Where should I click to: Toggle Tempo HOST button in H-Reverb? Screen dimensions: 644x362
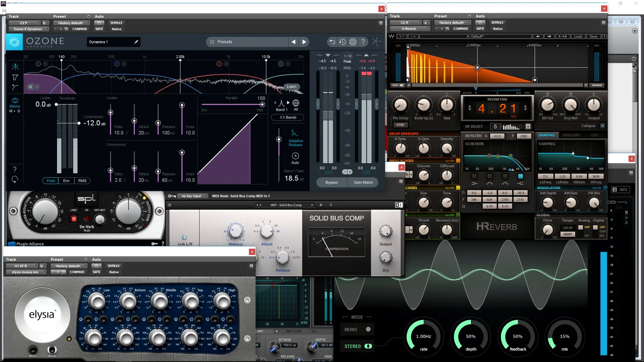pyautogui.click(x=568, y=234)
